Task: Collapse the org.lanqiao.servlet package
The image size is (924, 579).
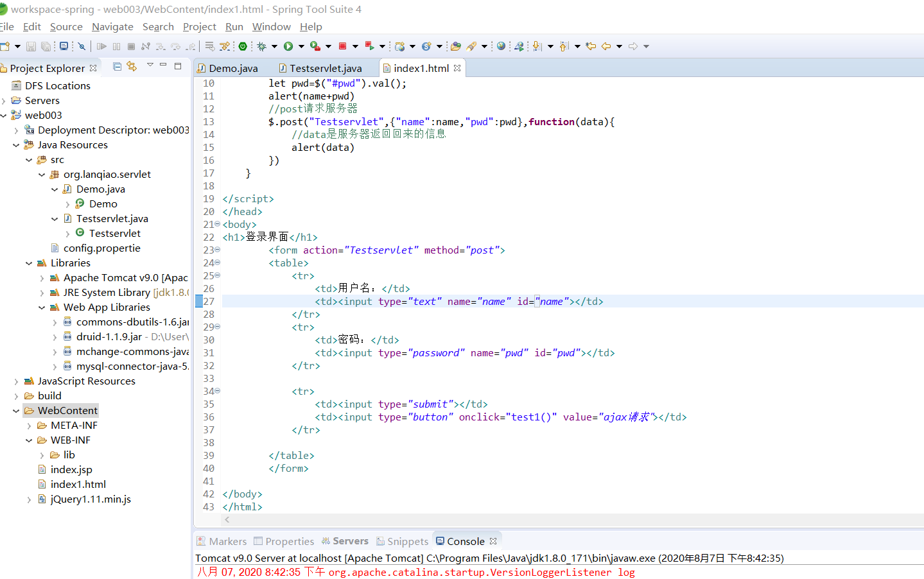Action: (x=42, y=175)
